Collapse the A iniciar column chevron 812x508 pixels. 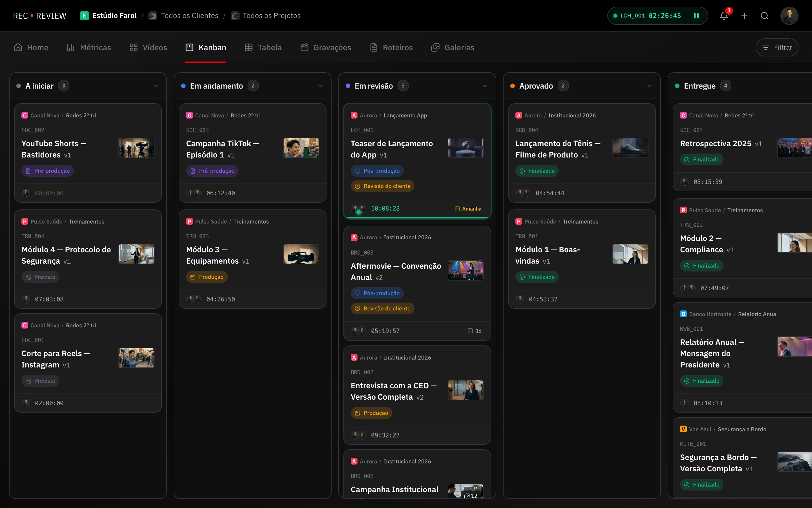[x=156, y=86]
